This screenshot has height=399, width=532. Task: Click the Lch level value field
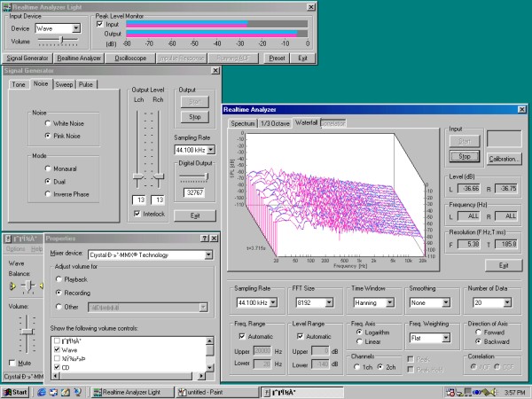(x=139, y=200)
